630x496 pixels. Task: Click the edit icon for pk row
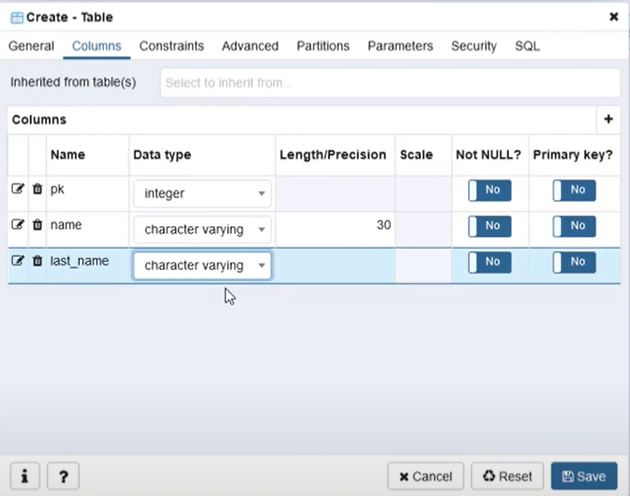pyautogui.click(x=17, y=189)
